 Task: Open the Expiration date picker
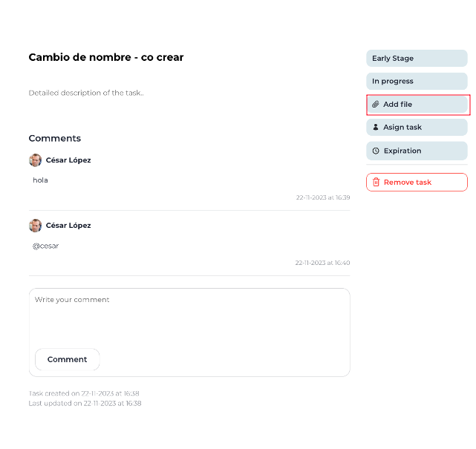(x=417, y=151)
